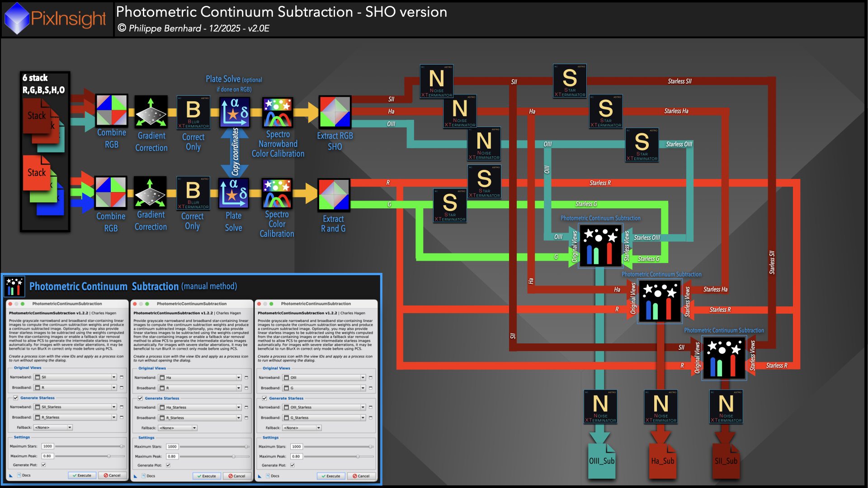This screenshot has width=868, height=488.
Task: Open Docs link in the Ha dialog
Action: 148,476
